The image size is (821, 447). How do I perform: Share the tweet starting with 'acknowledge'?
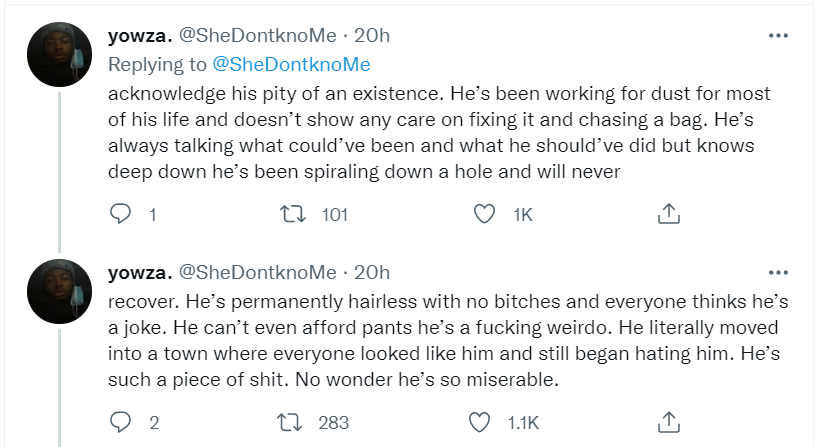coord(669,213)
